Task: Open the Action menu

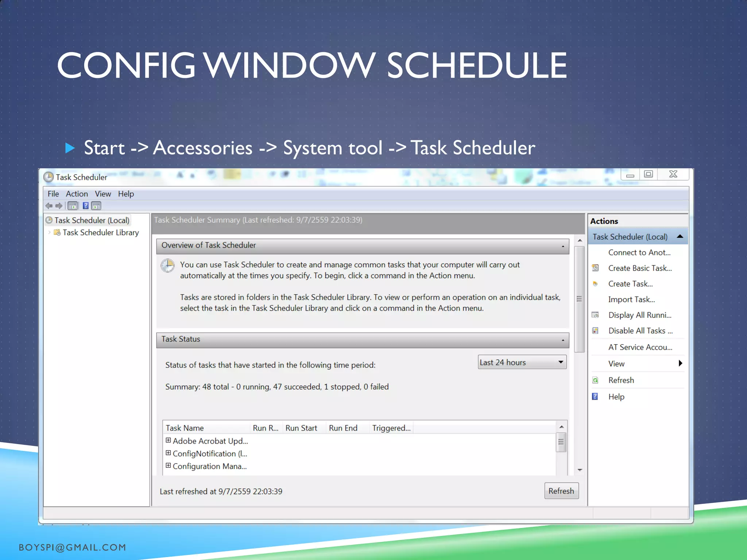Action: 77,194
